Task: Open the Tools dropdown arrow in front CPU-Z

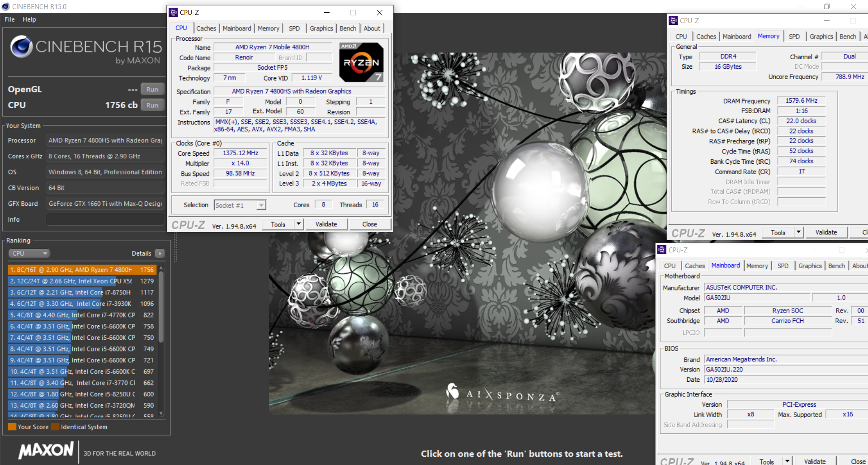Action: [x=298, y=224]
